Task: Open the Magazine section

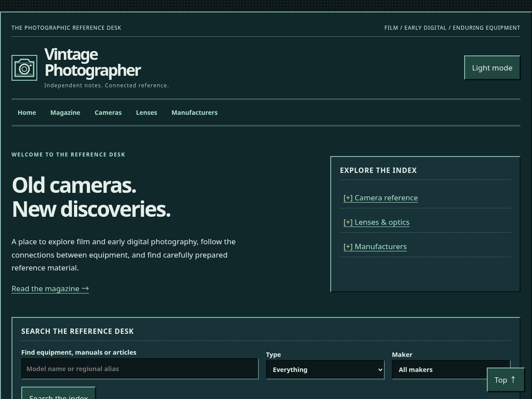Action: [65, 113]
